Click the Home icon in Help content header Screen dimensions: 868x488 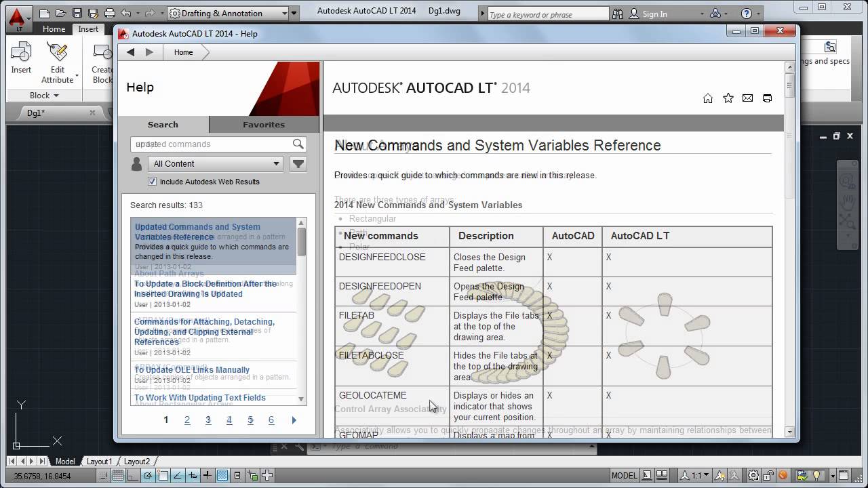[x=708, y=98]
